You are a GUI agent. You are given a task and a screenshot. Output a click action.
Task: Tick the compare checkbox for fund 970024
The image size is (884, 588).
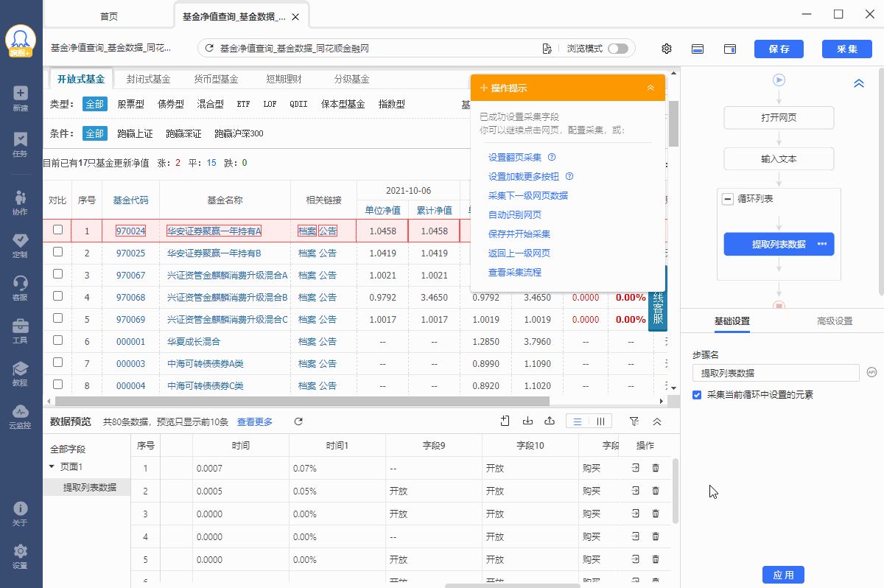[57, 230]
